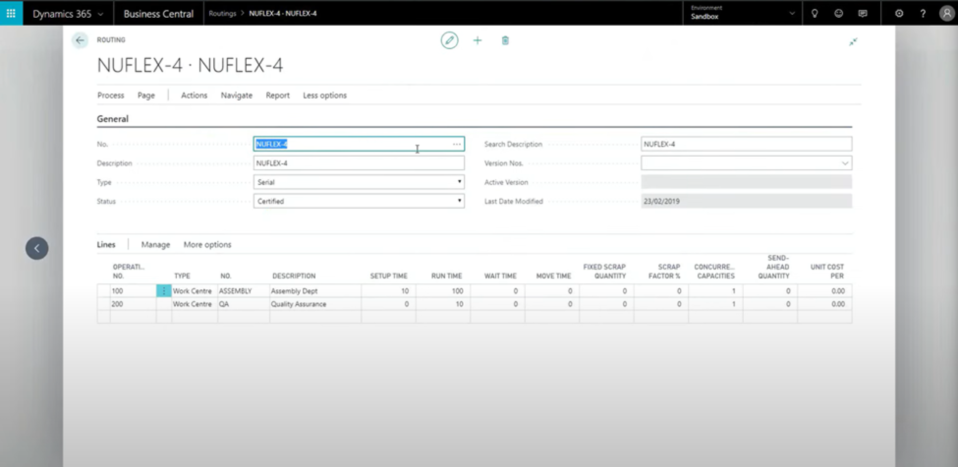Click the Unit Cost Per column header
This screenshot has height=467, width=958.
[827, 271]
